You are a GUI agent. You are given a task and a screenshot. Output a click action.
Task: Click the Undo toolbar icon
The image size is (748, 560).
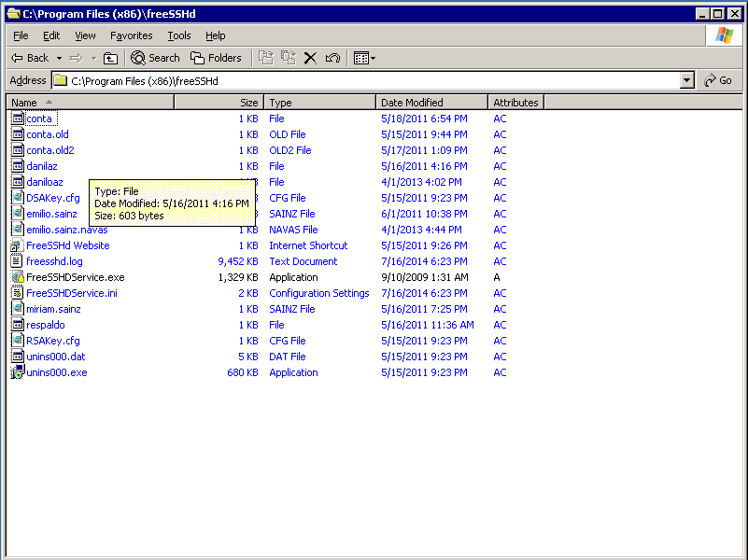332,58
